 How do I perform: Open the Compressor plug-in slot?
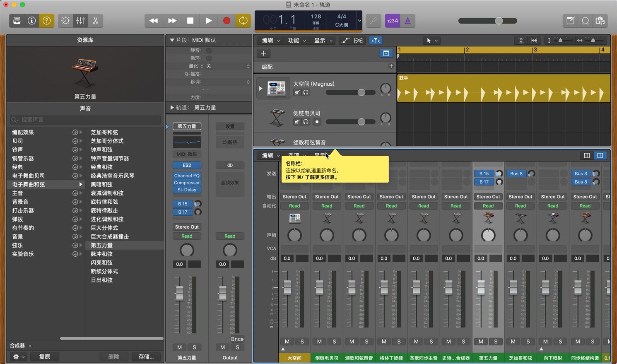[x=187, y=183]
